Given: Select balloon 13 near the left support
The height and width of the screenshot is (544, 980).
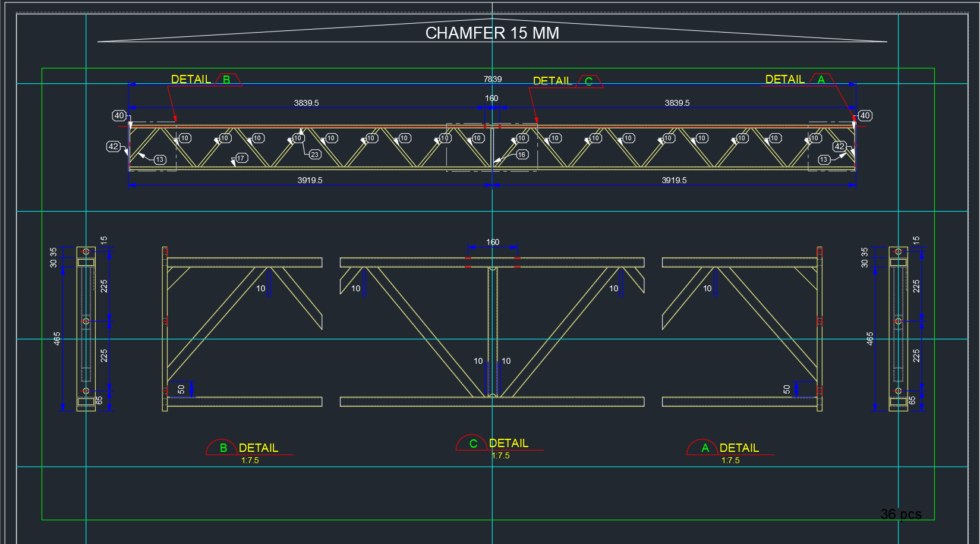Looking at the screenshot, I should coord(159,159).
